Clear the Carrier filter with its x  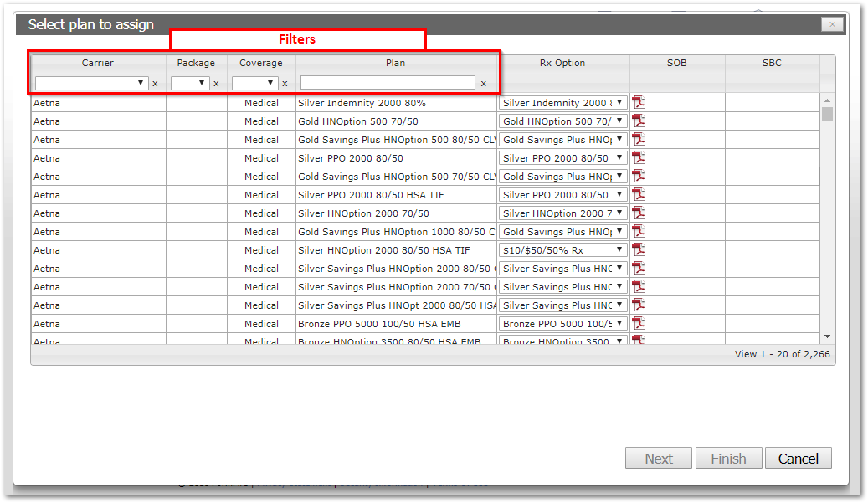155,84
